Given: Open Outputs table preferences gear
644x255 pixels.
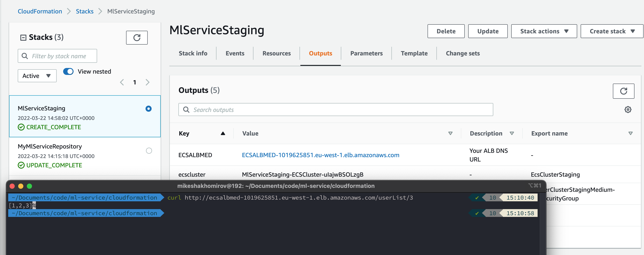Looking at the screenshot, I should (x=628, y=109).
